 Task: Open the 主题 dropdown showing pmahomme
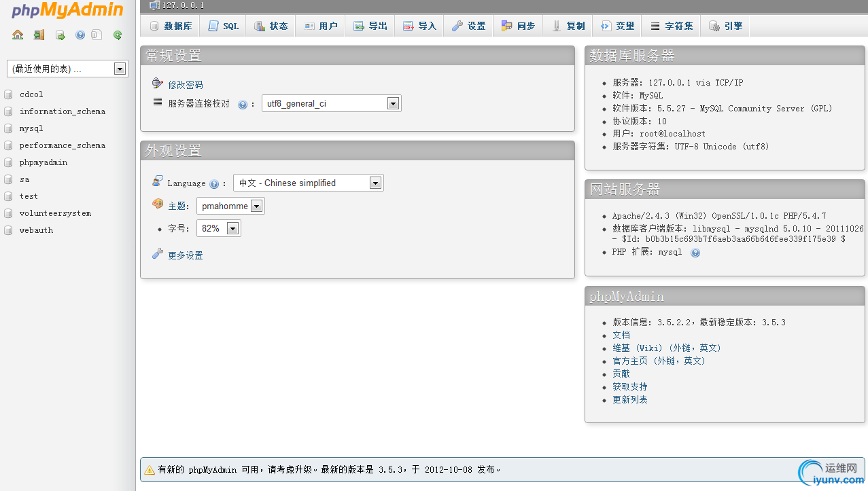230,206
